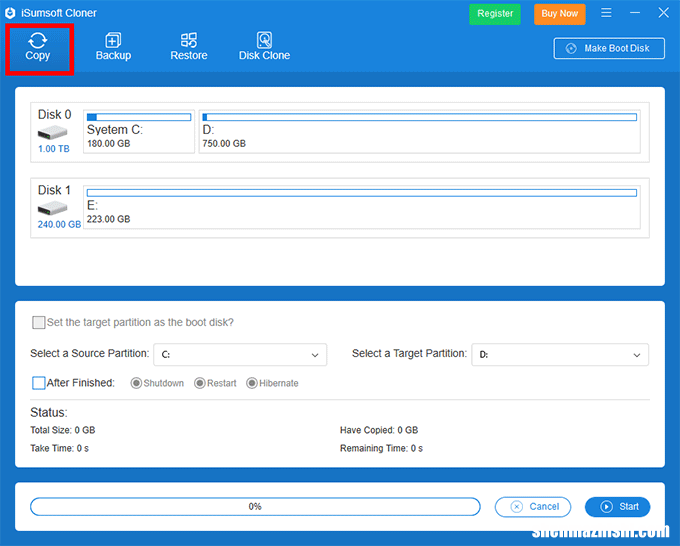Viewport: 680px width, 546px height.
Task: Click the 'Take Time: 0 s' text
Action: click(x=59, y=448)
